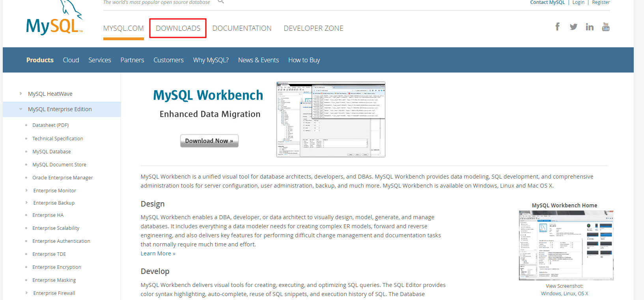Click the Enhanced Data Migration subtitle
This screenshot has width=644, height=300.
(x=210, y=114)
